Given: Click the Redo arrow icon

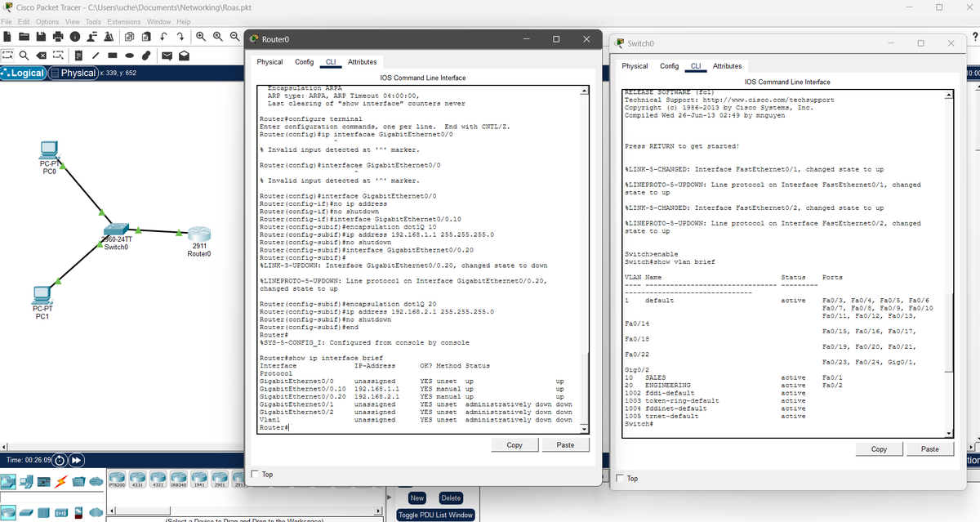Looking at the screenshot, I should [180, 36].
